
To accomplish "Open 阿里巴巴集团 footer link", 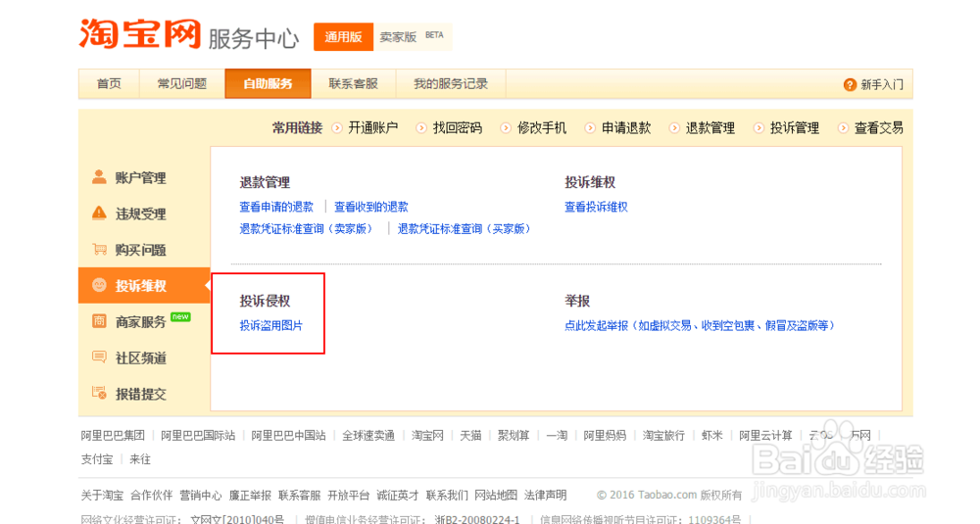I will tap(113, 435).
